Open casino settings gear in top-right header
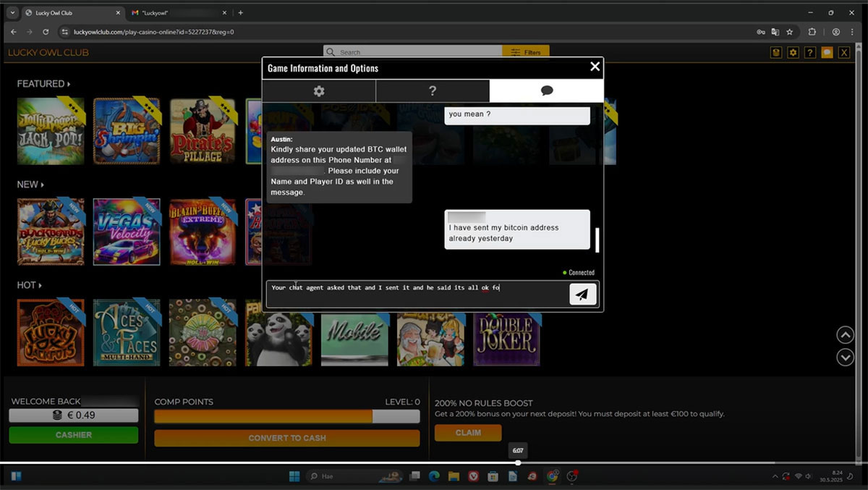 point(793,53)
